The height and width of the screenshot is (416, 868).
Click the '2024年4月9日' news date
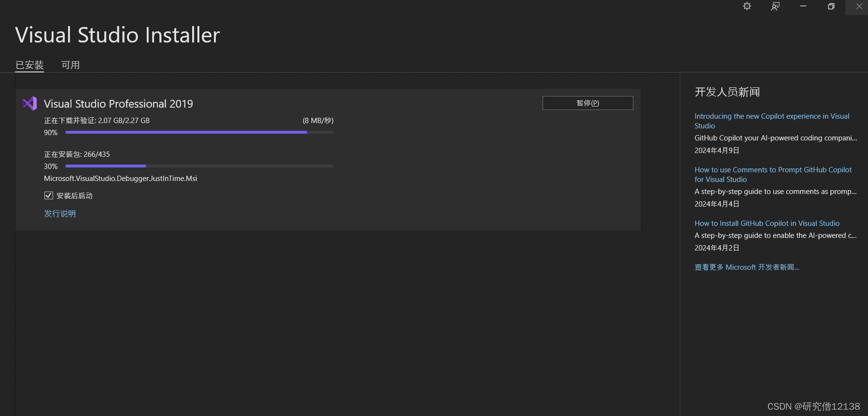[x=717, y=151]
